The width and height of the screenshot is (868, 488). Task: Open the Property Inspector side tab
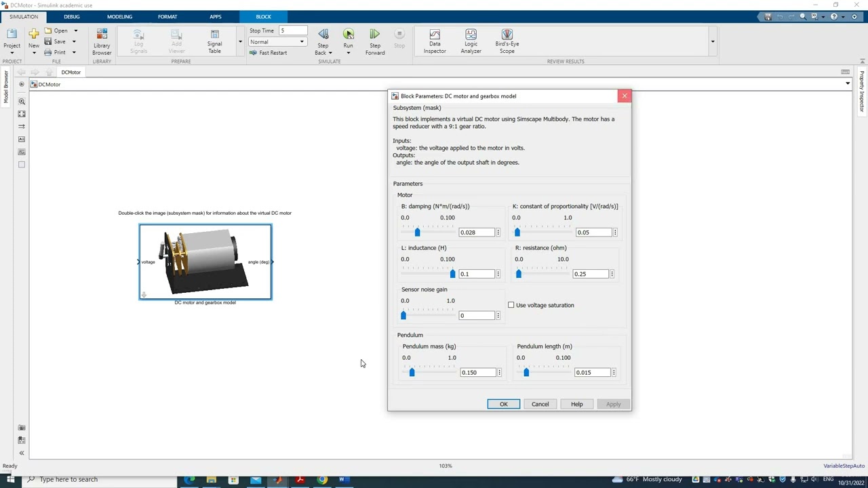coord(862,91)
